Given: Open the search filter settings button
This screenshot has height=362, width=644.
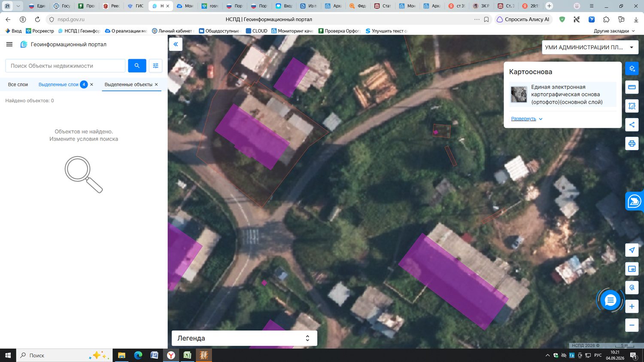Looking at the screenshot, I should click(x=155, y=66).
